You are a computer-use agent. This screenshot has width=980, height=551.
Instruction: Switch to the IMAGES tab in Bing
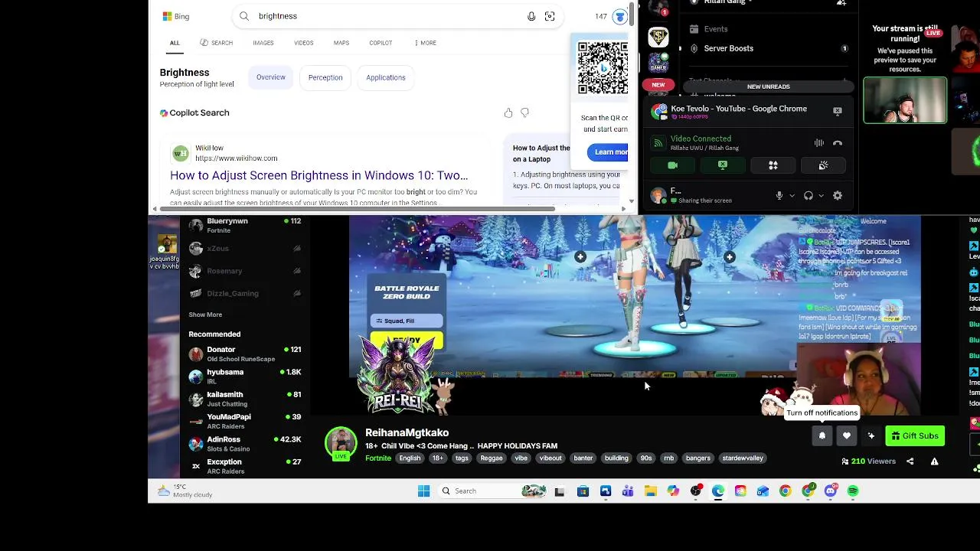tap(263, 43)
